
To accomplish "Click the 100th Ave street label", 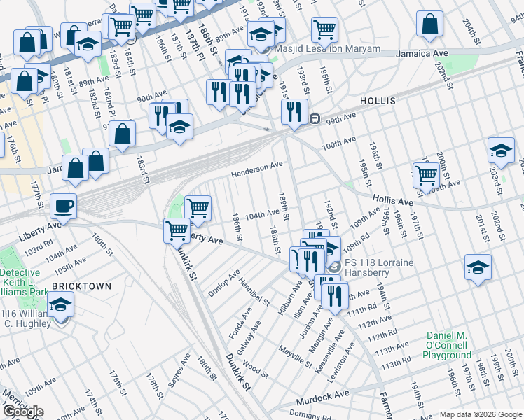I will pos(339,143).
